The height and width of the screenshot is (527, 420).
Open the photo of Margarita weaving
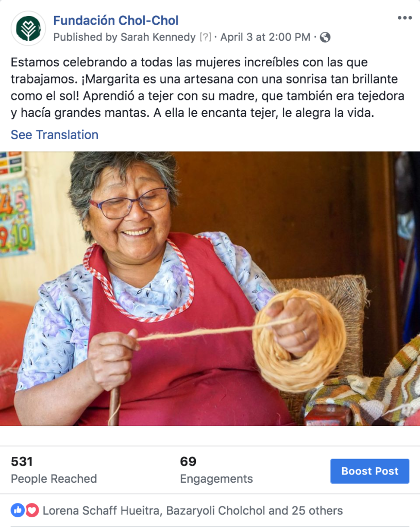tap(210, 288)
